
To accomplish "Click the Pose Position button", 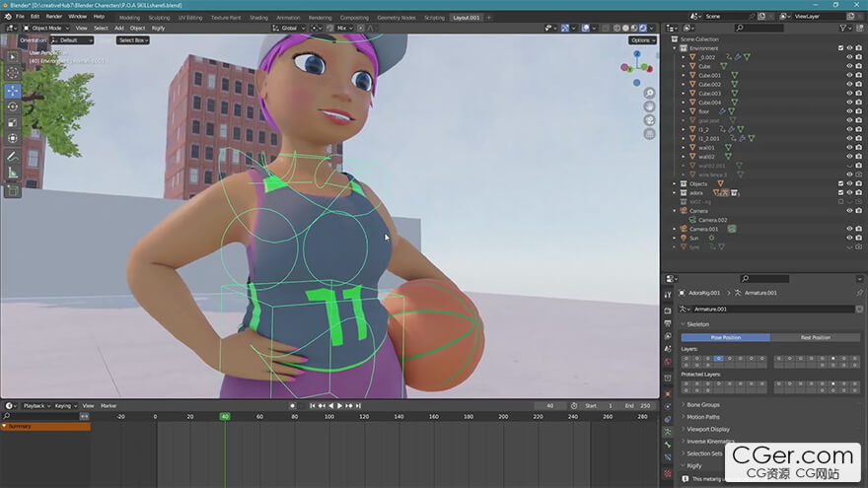I will [x=725, y=337].
